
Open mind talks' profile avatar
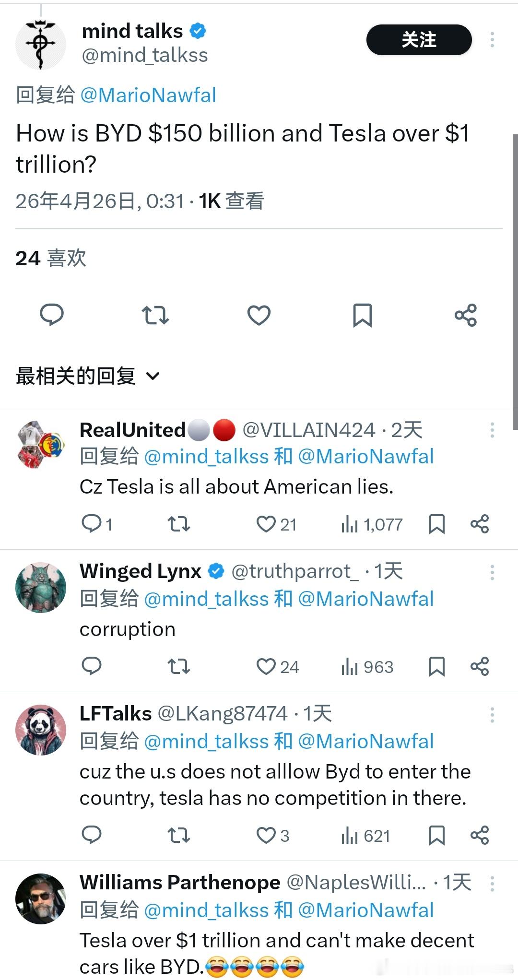coord(41,45)
